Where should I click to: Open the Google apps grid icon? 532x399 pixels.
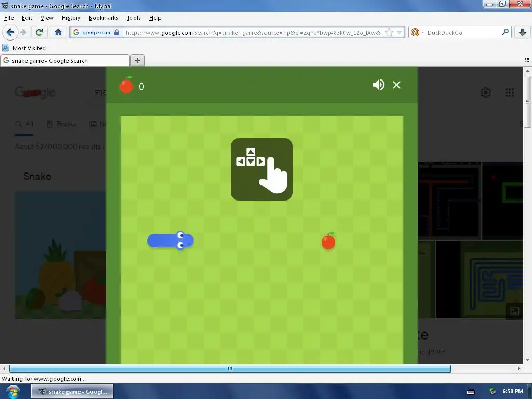click(510, 92)
